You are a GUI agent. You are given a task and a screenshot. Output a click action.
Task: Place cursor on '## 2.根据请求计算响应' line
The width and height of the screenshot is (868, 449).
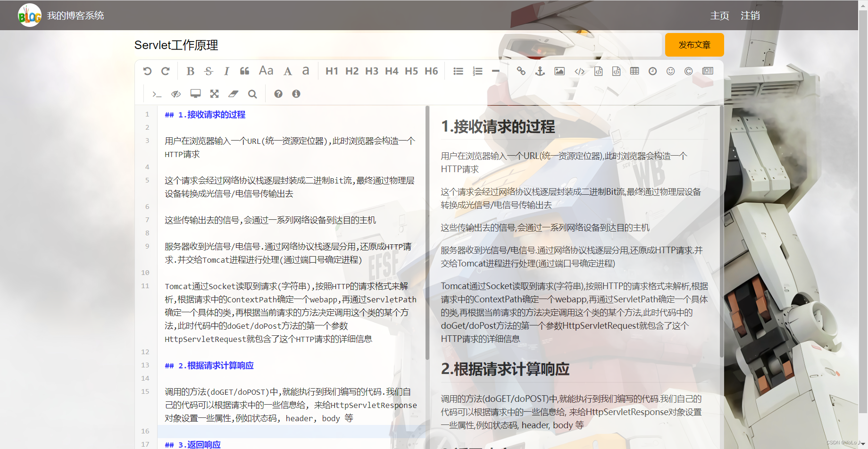coord(209,366)
